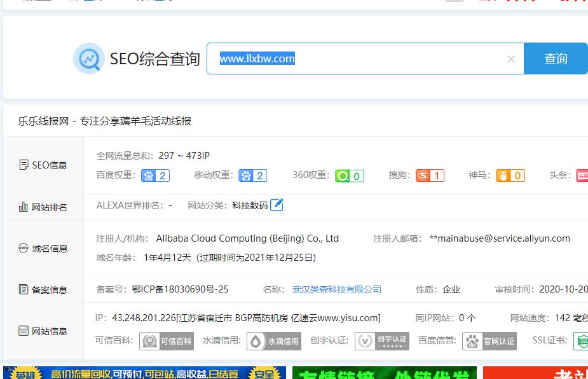This screenshot has height=379, width=588.
Task: Click the 可信百科 verification badge
Action: [x=166, y=341]
